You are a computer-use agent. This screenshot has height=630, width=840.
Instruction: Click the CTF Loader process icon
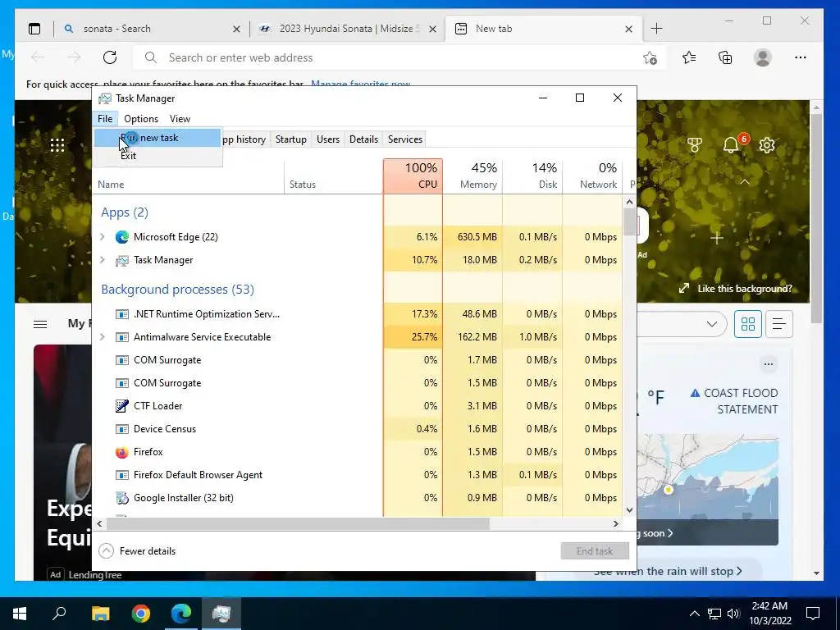[122, 406]
